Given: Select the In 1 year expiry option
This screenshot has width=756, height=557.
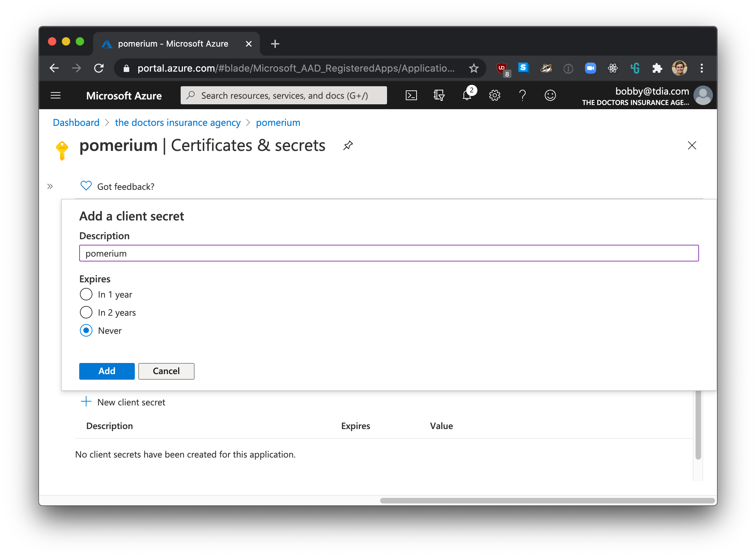Looking at the screenshot, I should (86, 294).
